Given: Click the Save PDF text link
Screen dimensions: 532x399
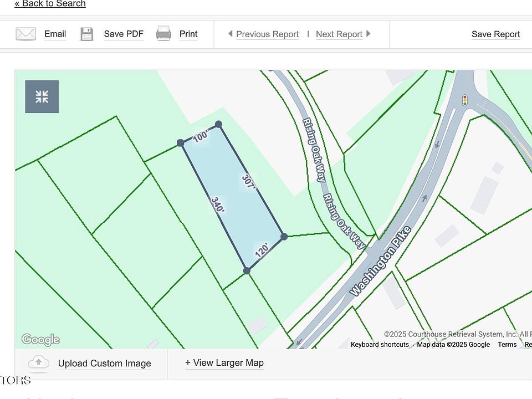Looking at the screenshot, I should [x=124, y=34].
